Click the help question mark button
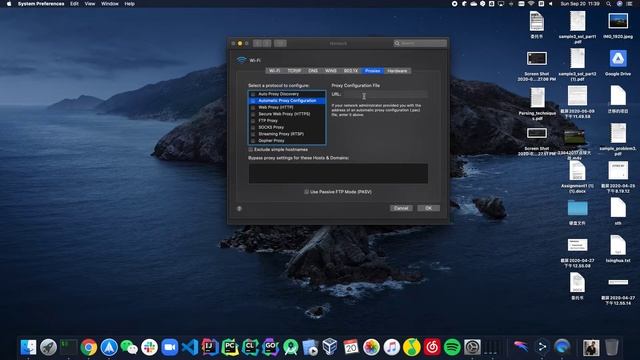 [239, 209]
